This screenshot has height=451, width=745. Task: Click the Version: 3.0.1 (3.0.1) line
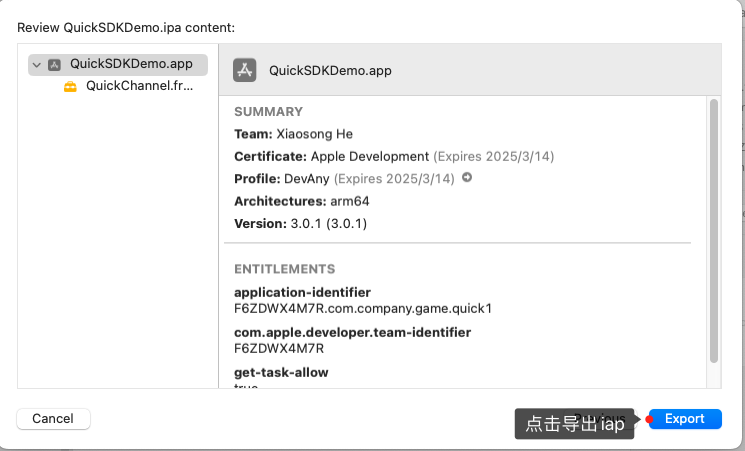pos(301,223)
